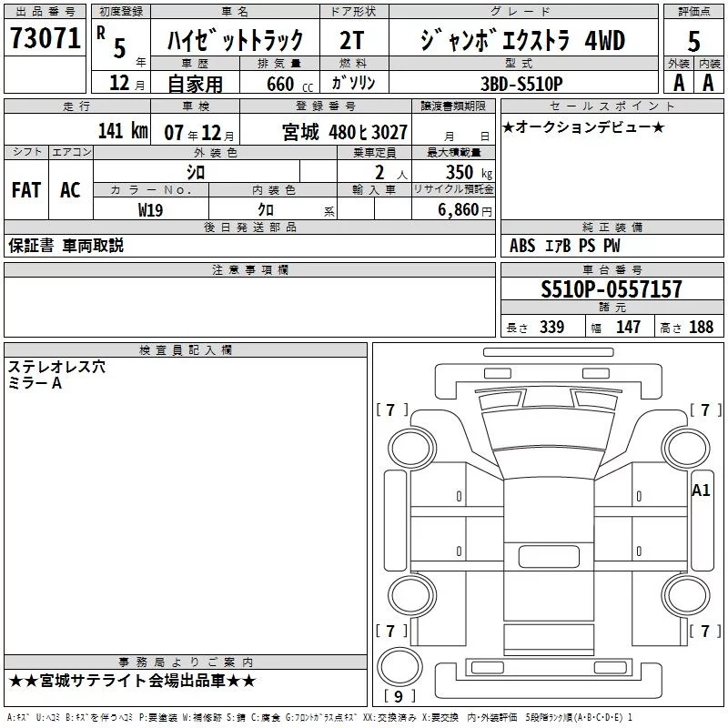
Task: Click the seating capacity 2 人
Action: coord(391,173)
